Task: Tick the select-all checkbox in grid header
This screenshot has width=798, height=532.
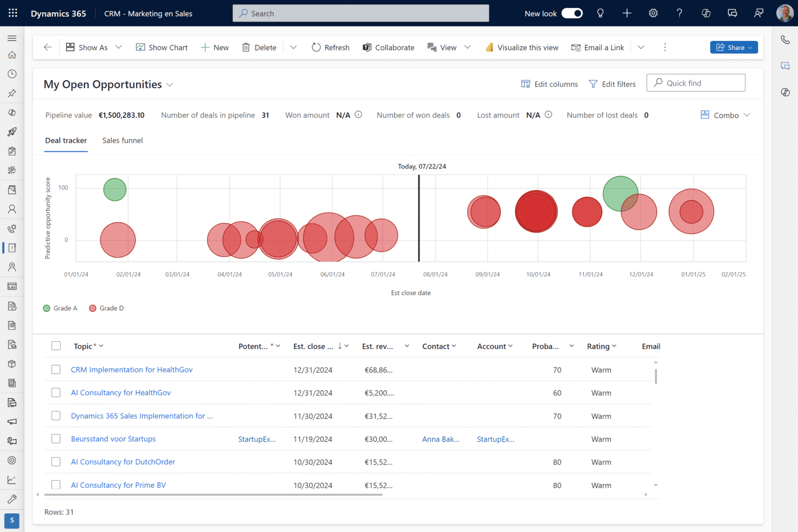Action: [x=56, y=346]
